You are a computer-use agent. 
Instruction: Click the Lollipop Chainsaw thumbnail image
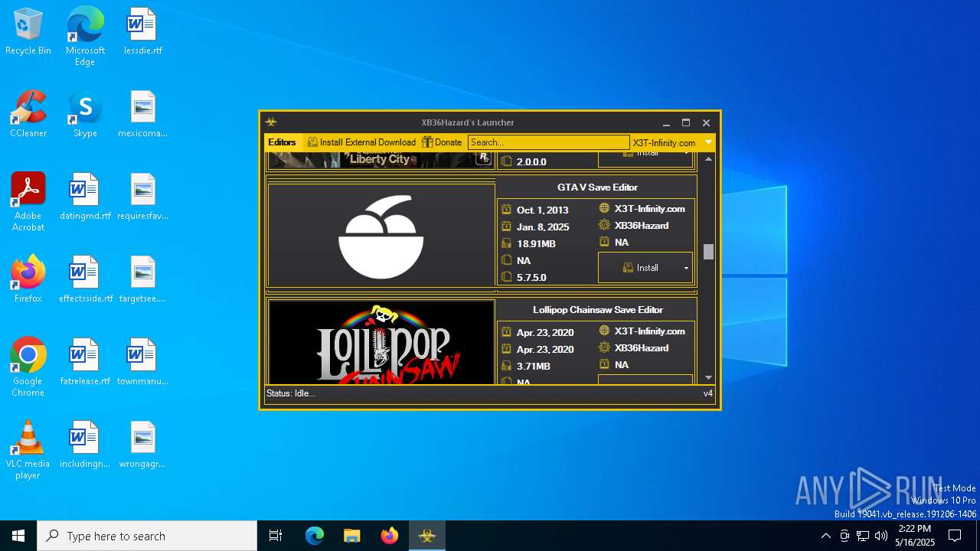pyautogui.click(x=381, y=342)
